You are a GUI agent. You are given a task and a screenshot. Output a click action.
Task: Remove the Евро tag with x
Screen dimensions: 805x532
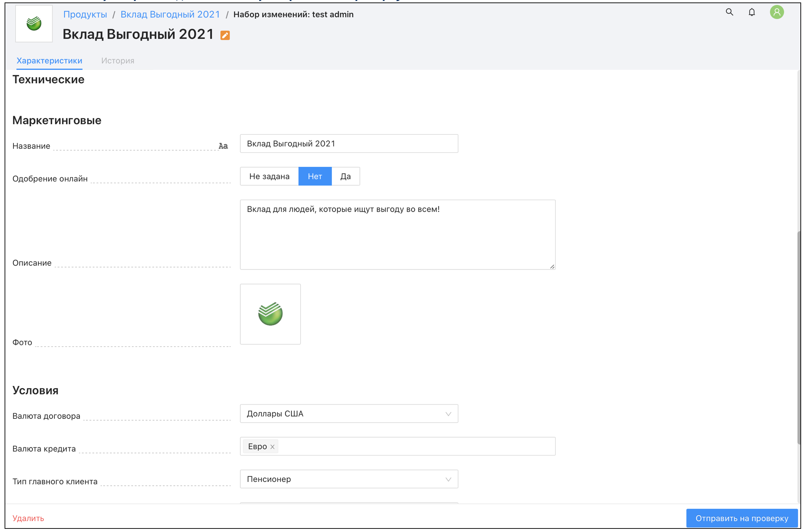click(x=272, y=447)
